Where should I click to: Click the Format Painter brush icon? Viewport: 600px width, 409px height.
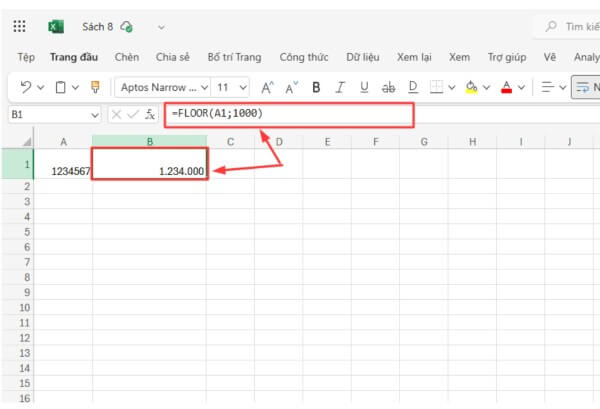tap(95, 87)
